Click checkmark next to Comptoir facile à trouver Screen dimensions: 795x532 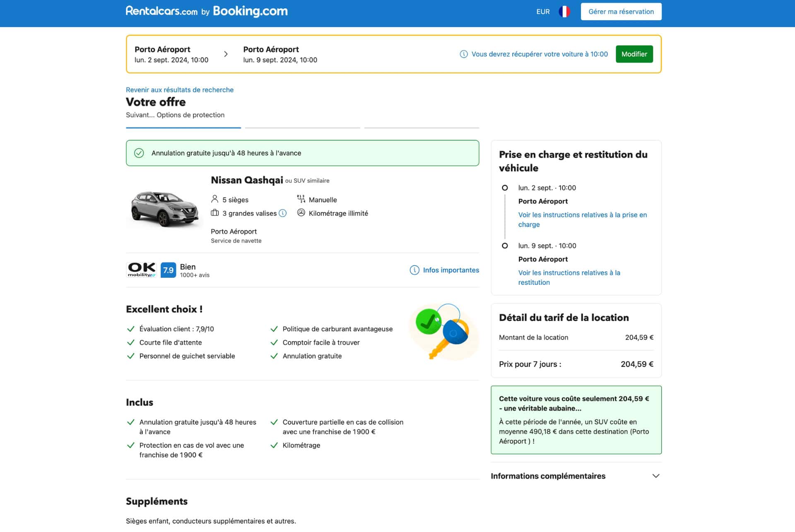pos(274,343)
